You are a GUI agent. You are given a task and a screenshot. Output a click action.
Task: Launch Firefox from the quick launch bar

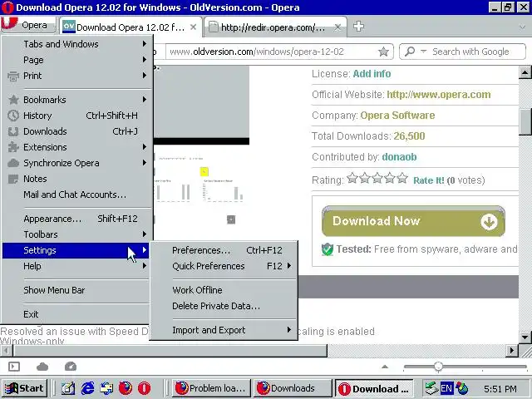click(x=126, y=388)
